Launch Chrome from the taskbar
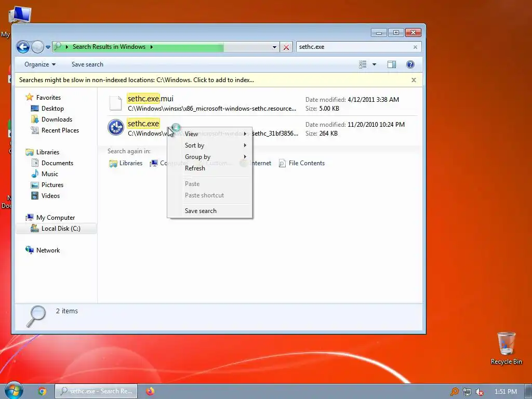This screenshot has width=532, height=399. (42, 392)
